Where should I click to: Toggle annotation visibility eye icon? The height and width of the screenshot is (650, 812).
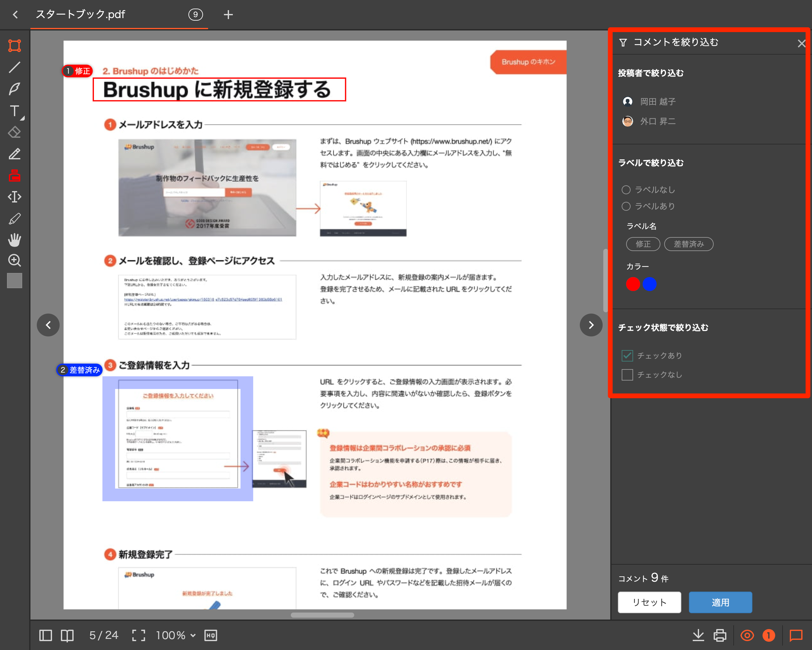pos(747,635)
